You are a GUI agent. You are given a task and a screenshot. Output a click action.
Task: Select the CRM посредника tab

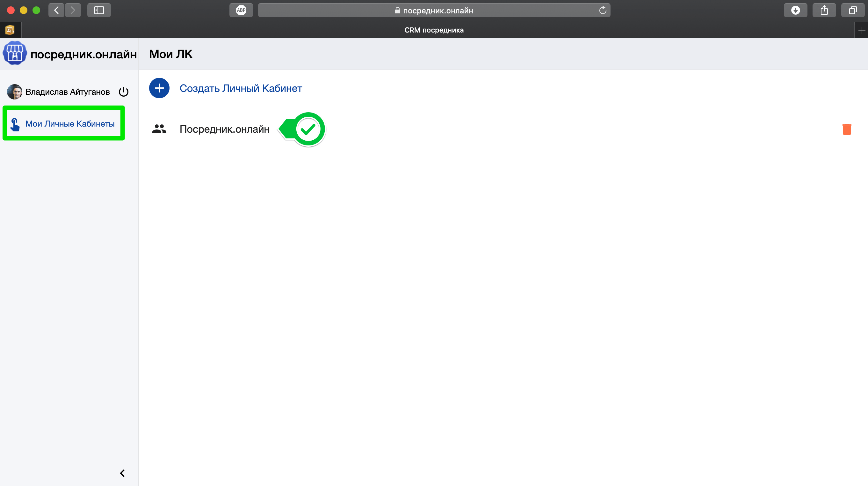[434, 30]
